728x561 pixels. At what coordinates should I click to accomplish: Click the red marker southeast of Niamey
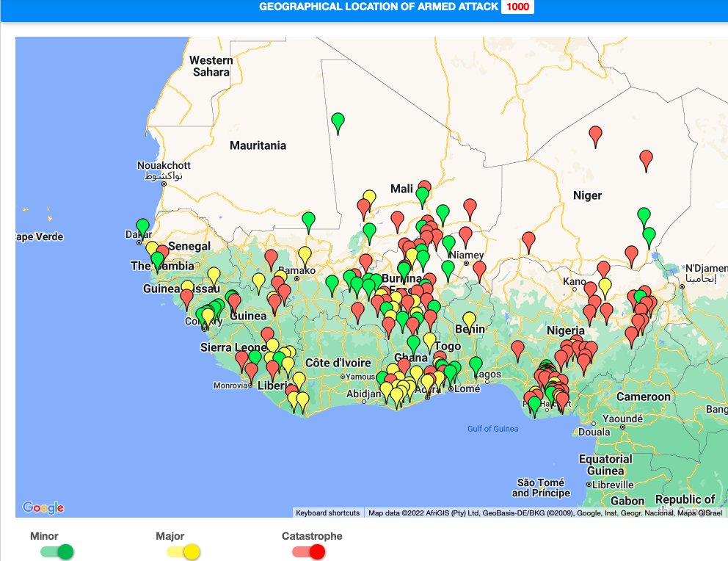click(x=480, y=269)
